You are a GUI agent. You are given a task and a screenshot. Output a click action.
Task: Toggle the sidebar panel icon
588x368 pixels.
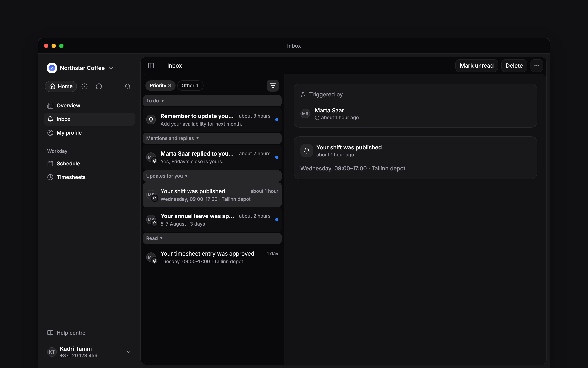tap(151, 66)
